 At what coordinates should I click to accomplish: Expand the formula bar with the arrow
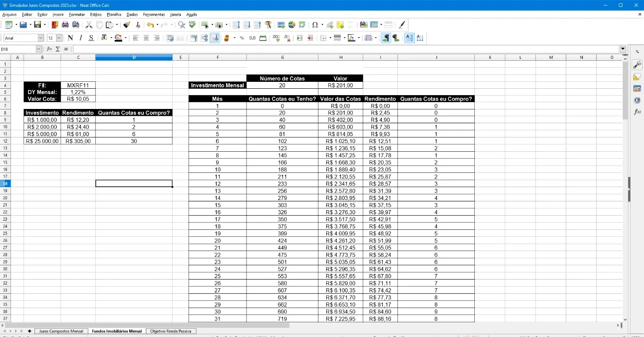tap(623, 49)
